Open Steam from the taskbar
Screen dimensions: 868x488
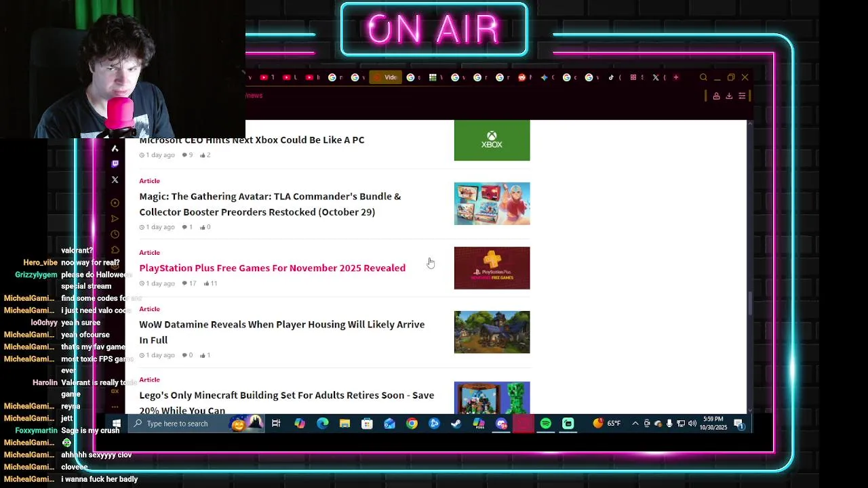tap(456, 424)
